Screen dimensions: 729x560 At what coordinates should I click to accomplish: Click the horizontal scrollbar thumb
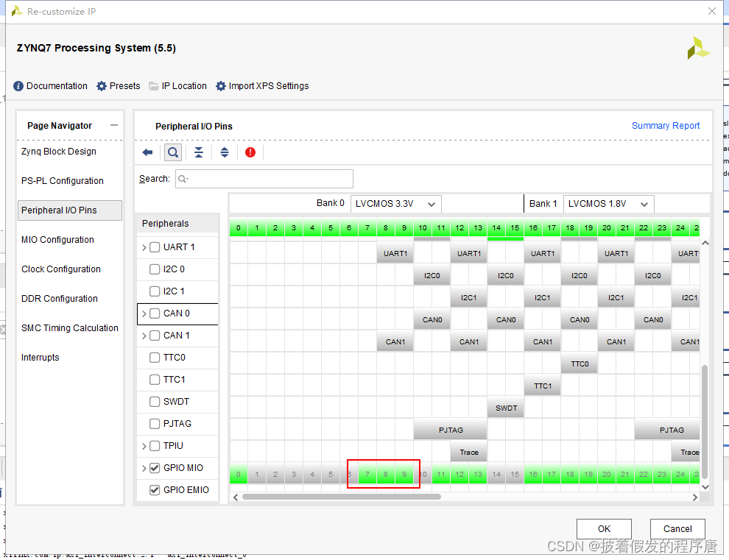(341, 497)
